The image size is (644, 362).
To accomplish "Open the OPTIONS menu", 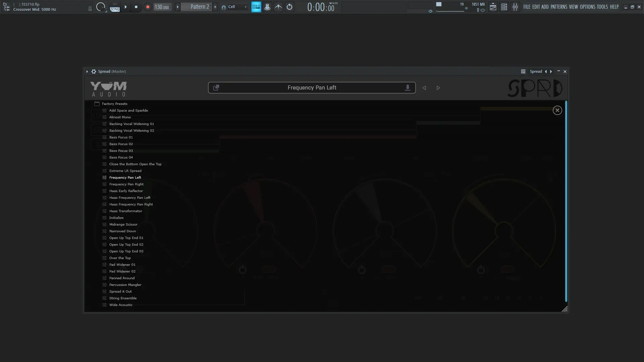I will [587, 7].
